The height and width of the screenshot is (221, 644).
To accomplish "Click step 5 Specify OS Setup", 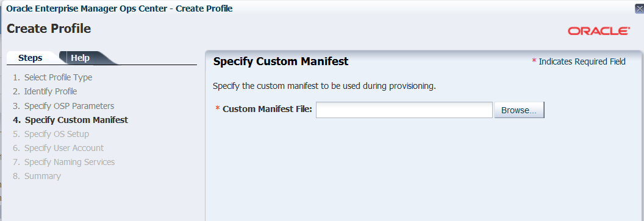I will pos(51,134).
